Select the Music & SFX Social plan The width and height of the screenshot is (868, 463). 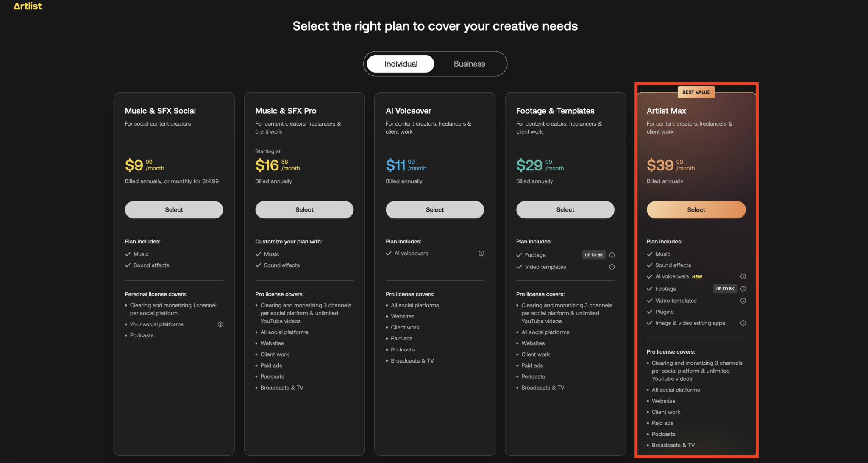[x=174, y=210]
